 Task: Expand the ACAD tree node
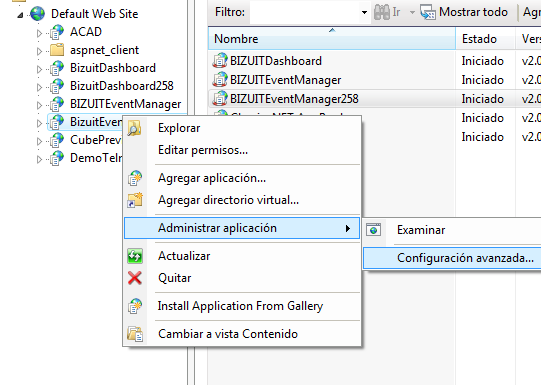[x=39, y=33]
